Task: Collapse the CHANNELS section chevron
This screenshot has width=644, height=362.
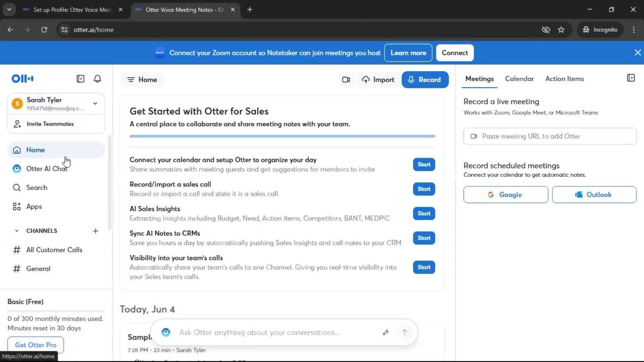Action: [x=16, y=231]
